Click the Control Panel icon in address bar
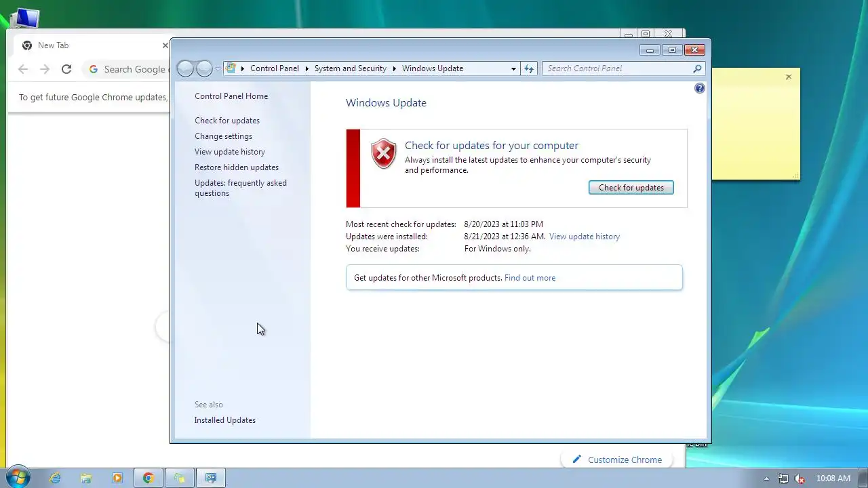Image resolution: width=868 pixels, height=488 pixels. pos(231,68)
